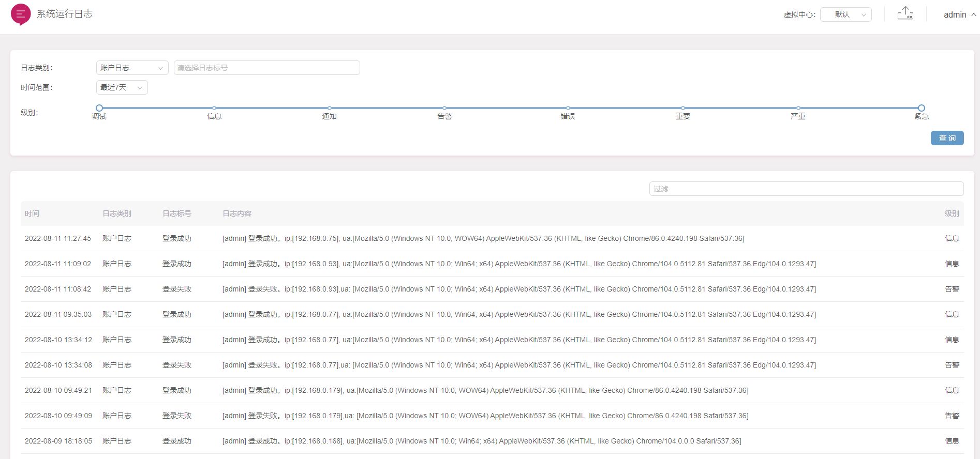The width and height of the screenshot is (980, 459).
Task: Select the row timestamped 2022-08-10 13:34:12
Action: click(492, 340)
